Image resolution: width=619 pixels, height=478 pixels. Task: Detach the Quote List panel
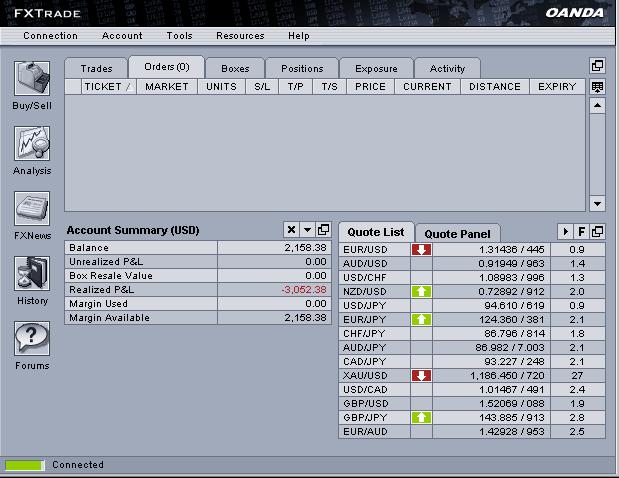[x=597, y=232]
